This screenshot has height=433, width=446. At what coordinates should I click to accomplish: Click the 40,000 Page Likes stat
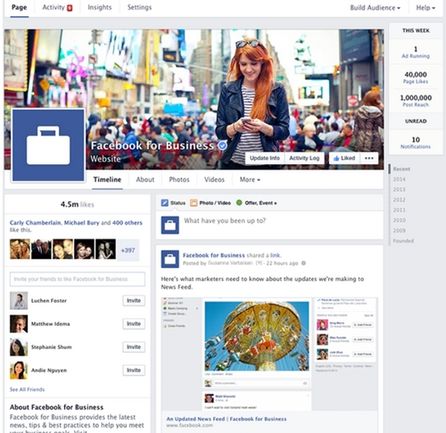[x=416, y=77]
